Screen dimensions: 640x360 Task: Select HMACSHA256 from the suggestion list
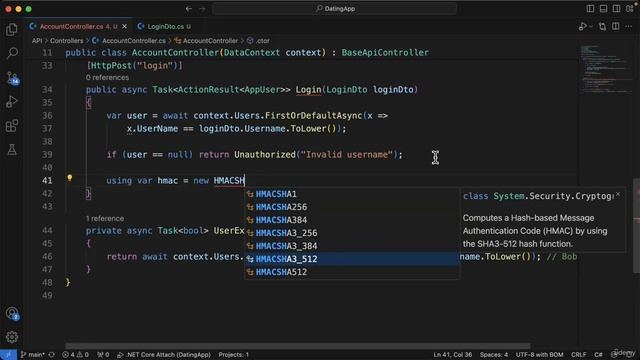point(352,207)
